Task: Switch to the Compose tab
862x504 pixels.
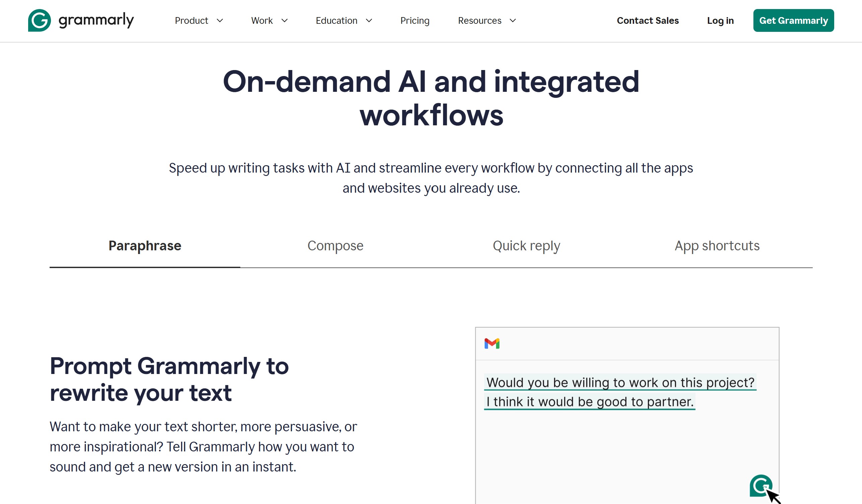Action: [335, 246]
